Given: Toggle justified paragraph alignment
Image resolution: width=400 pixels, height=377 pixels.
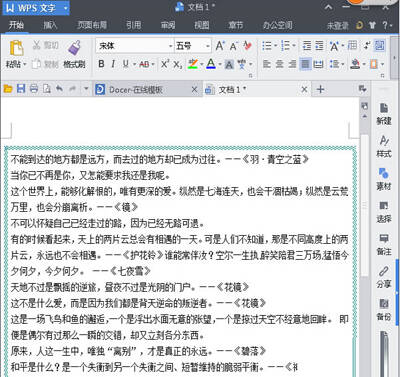Looking at the screenshot, I should (x=305, y=64).
